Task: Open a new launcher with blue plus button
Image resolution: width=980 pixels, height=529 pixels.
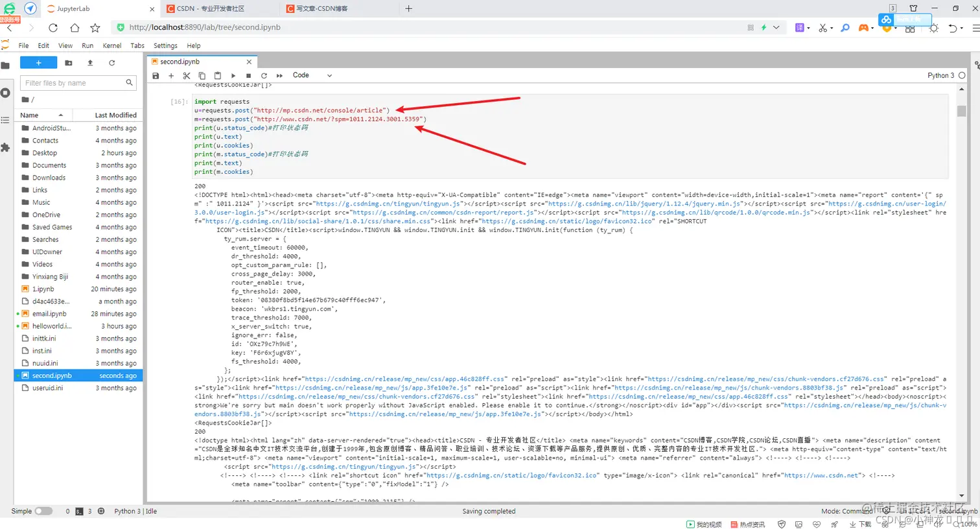Action: point(38,63)
